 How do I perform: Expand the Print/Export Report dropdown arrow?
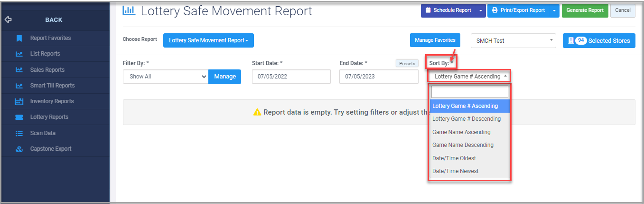point(554,10)
